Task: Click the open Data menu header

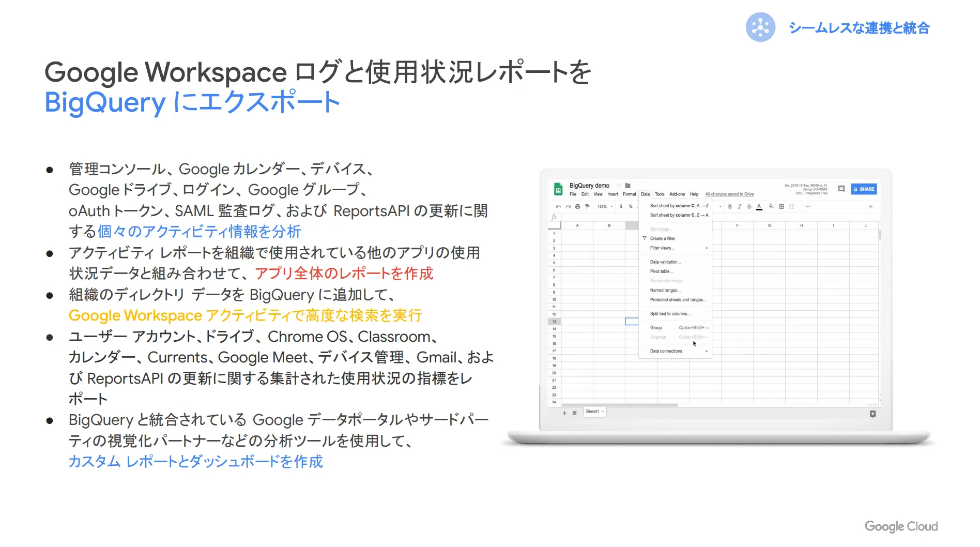Action: [646, 194]
